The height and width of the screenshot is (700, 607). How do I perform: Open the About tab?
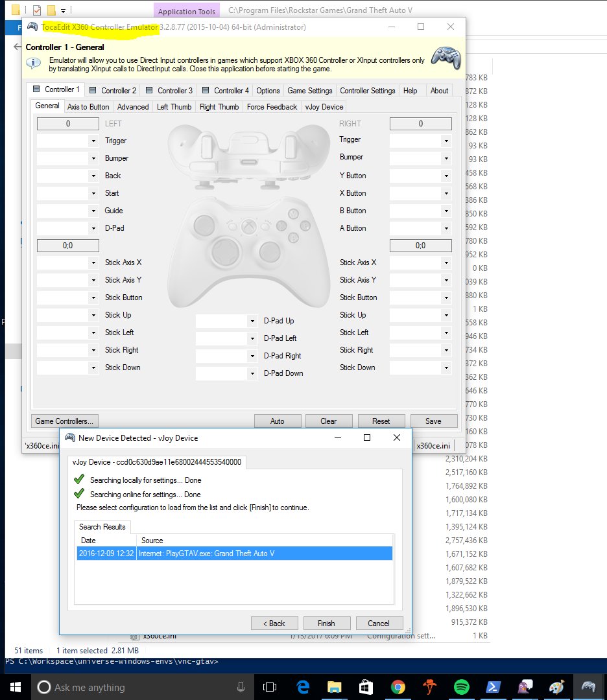[x=439, y=91]
